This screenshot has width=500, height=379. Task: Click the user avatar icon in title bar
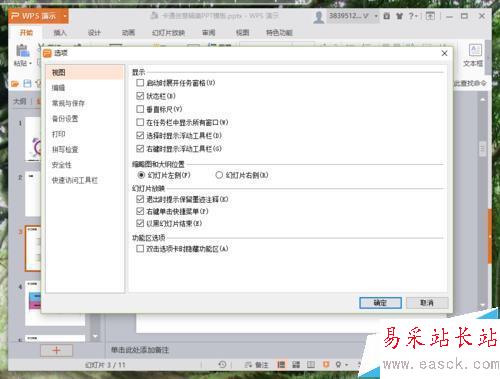[319, 17]
